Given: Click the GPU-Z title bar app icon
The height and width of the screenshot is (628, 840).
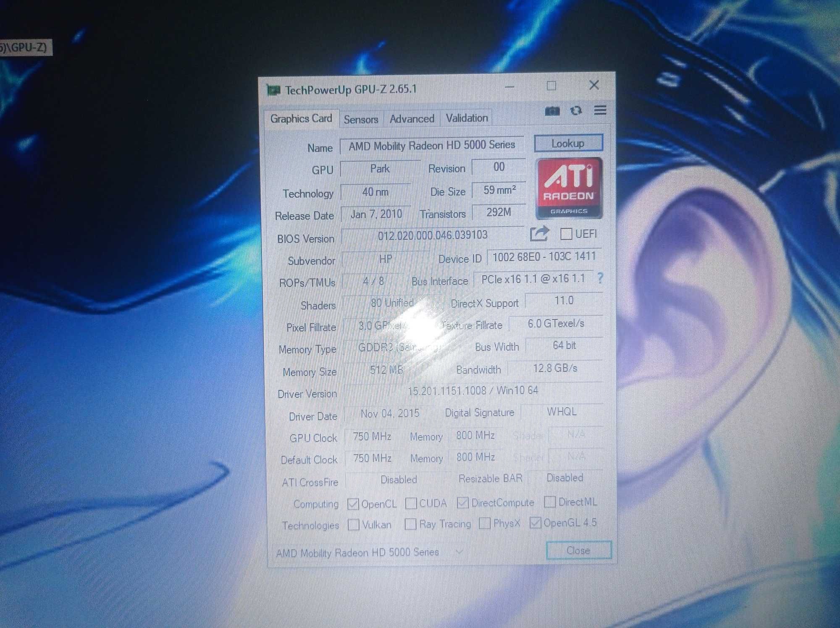Looking at the screenshot, I should tap(273, 90).
